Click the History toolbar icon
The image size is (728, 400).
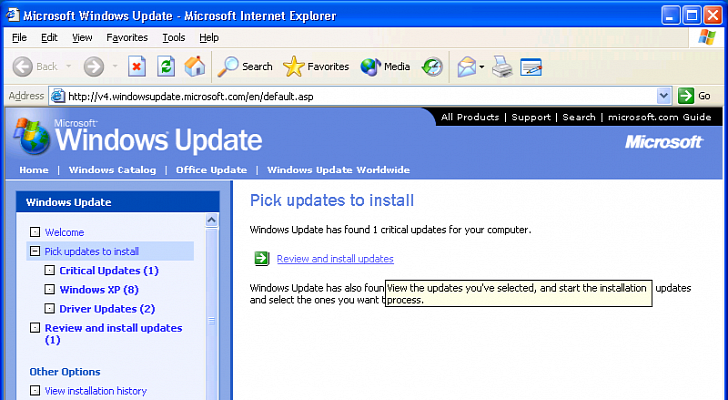[432, 66]
